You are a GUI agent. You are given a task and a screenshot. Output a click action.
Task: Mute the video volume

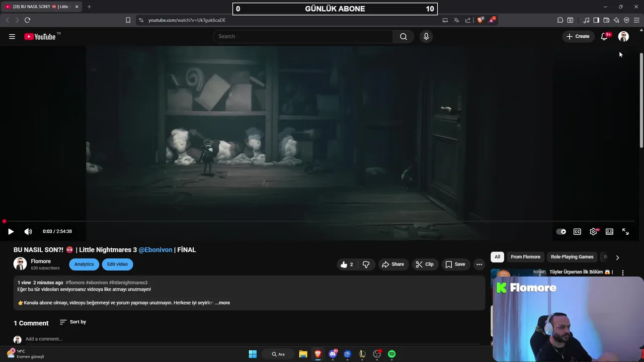(28, 231)
